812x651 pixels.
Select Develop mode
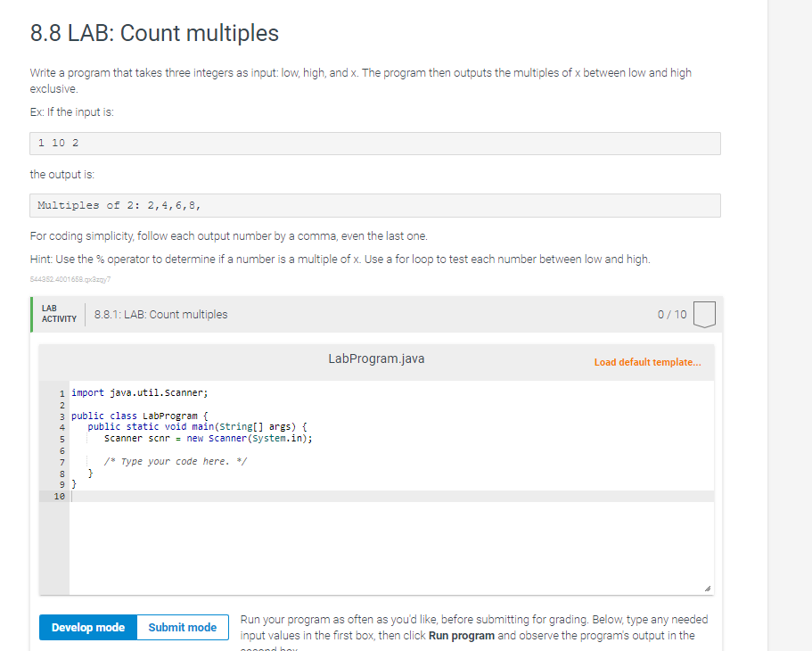pos(87,627)
